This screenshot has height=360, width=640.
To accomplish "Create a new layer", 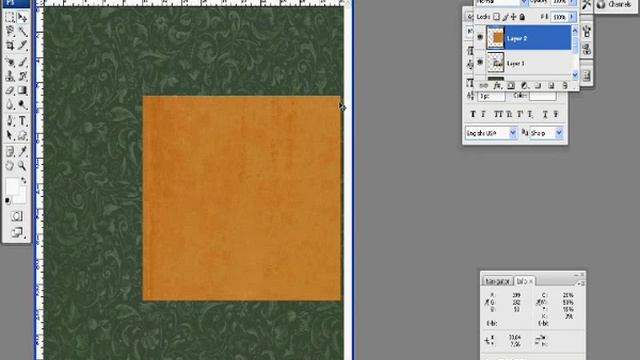I will pos(551,86).
